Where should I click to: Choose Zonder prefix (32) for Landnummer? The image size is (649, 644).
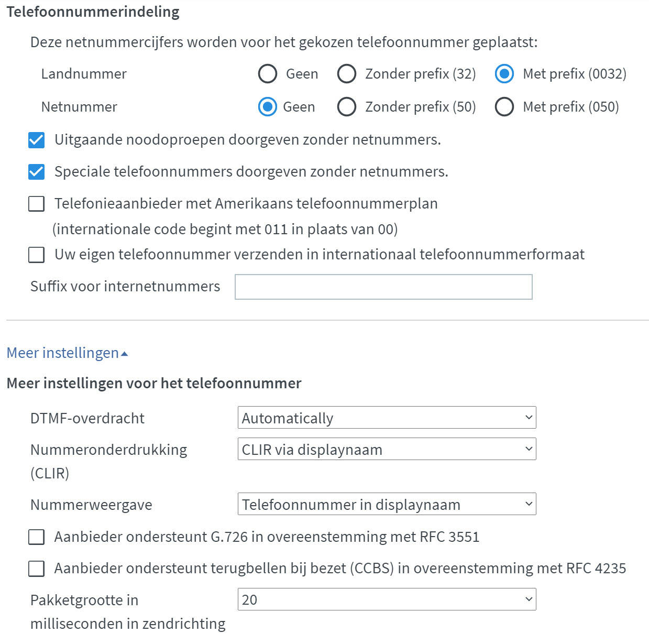coord(347,74)
